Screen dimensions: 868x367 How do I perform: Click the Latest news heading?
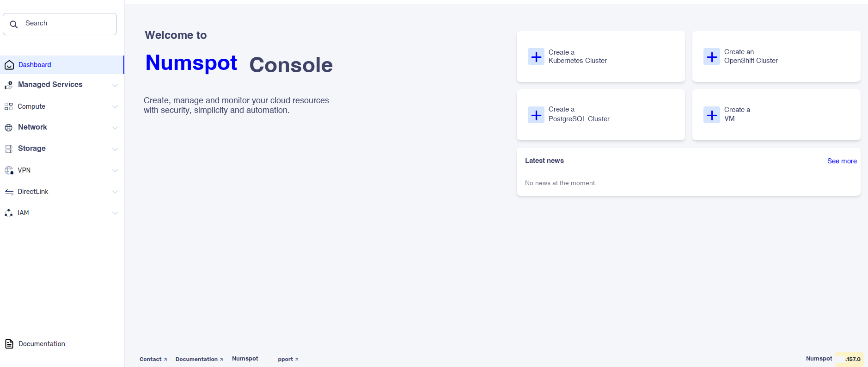[x=544, y=161]
